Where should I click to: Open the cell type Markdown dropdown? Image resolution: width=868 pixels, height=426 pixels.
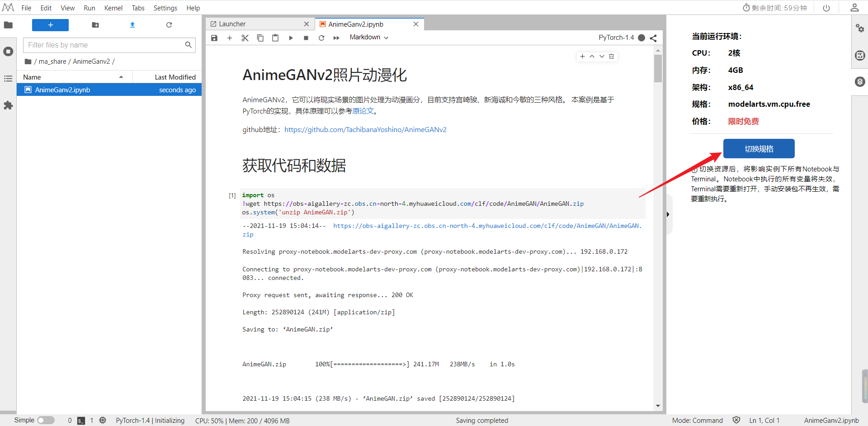pos(369,38)
